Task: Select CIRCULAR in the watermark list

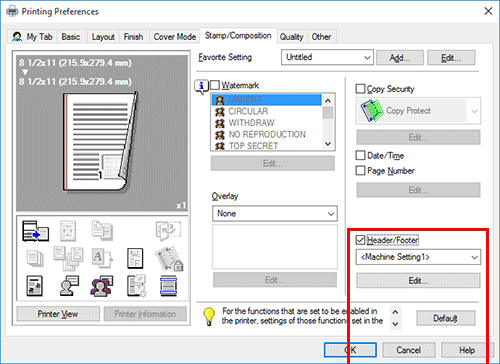Action: (267, 111)
